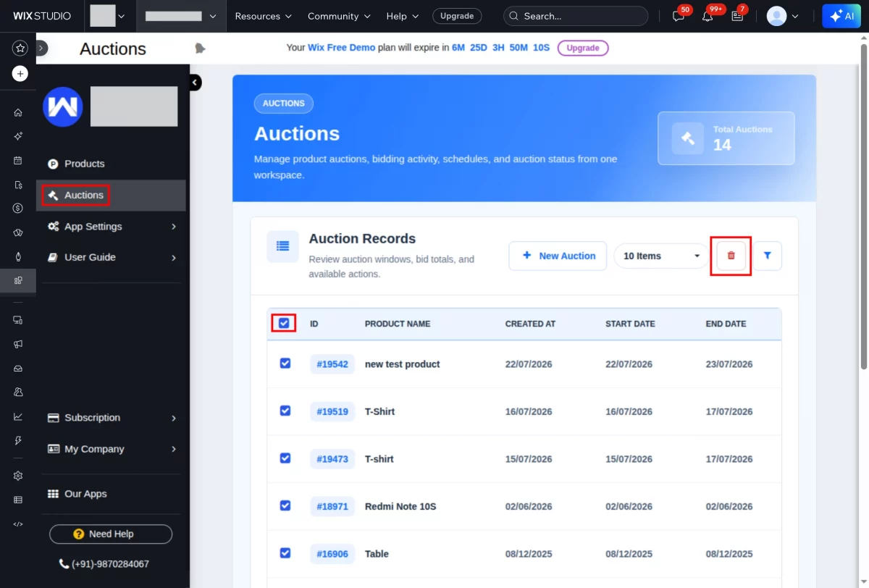Open the user avatar account dropdown
869x588 pixels.
[x=783, y=16]
